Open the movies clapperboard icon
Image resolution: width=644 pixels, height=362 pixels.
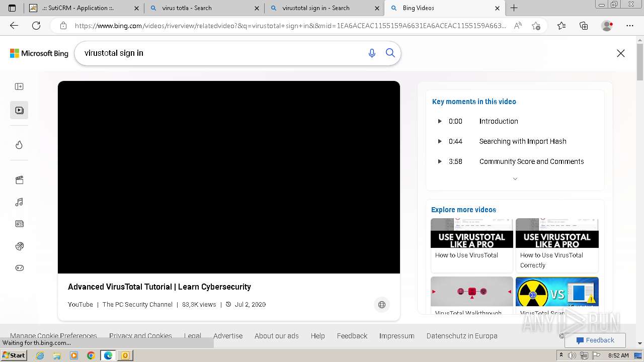(19, 180)
